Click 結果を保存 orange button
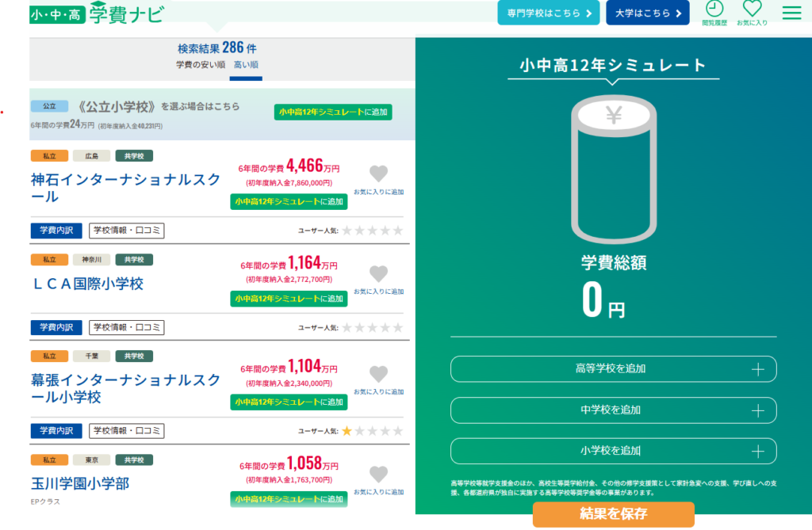This screenshot has width=812, height=530. [x=614, y=514]
